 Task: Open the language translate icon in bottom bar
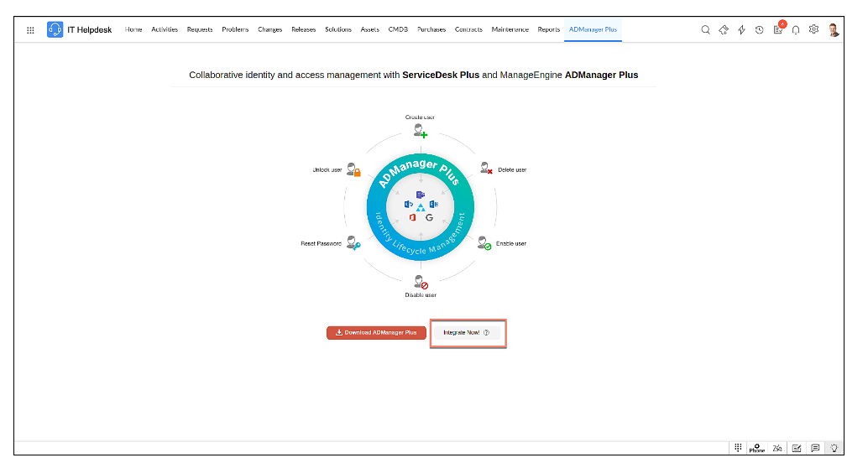click(x=777, y=448)
